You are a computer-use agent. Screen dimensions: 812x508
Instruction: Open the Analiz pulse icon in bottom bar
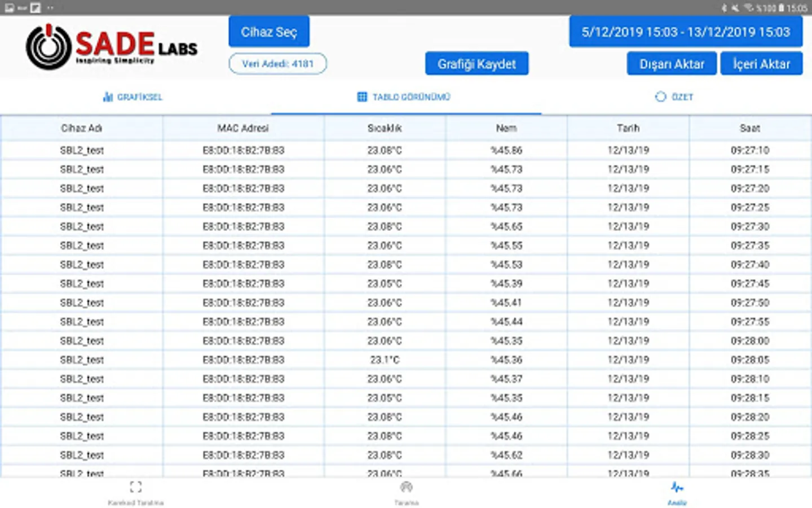point(677,487)
